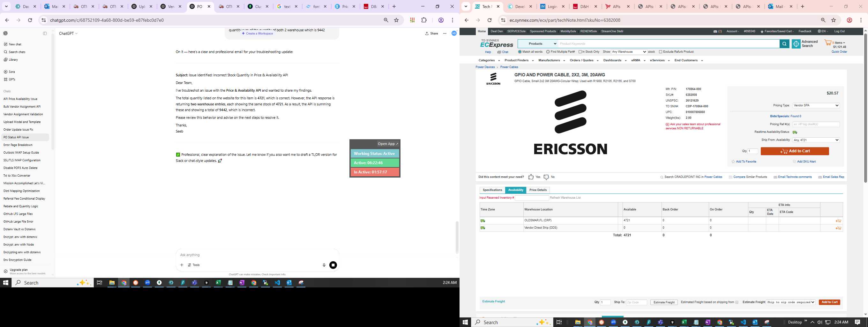Click the Windows Start button on left taskbar

click(x=5, y=283)
